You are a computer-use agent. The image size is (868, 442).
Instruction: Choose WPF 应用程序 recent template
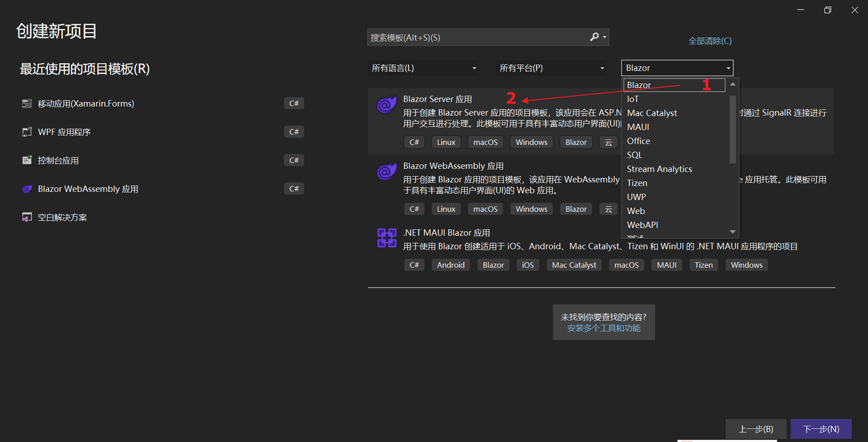64,132
